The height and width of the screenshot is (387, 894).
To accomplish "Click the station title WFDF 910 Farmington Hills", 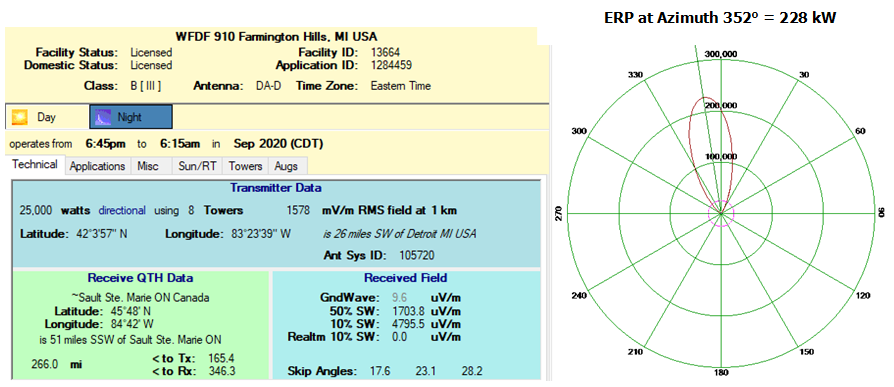I will [277, 37].
